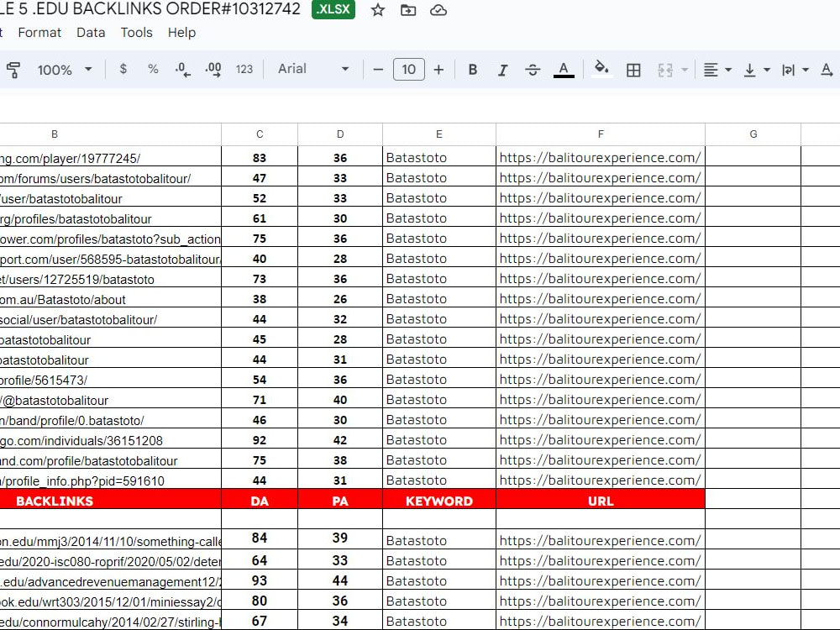Select column G header
Viewport: 840px width, 630px height.
753,134
